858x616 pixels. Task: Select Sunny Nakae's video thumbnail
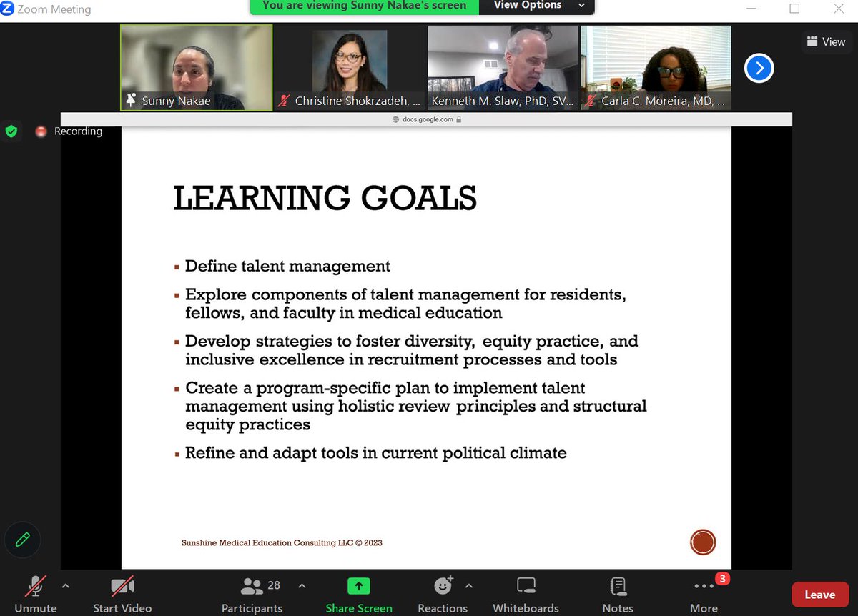(x=197, y=68)
